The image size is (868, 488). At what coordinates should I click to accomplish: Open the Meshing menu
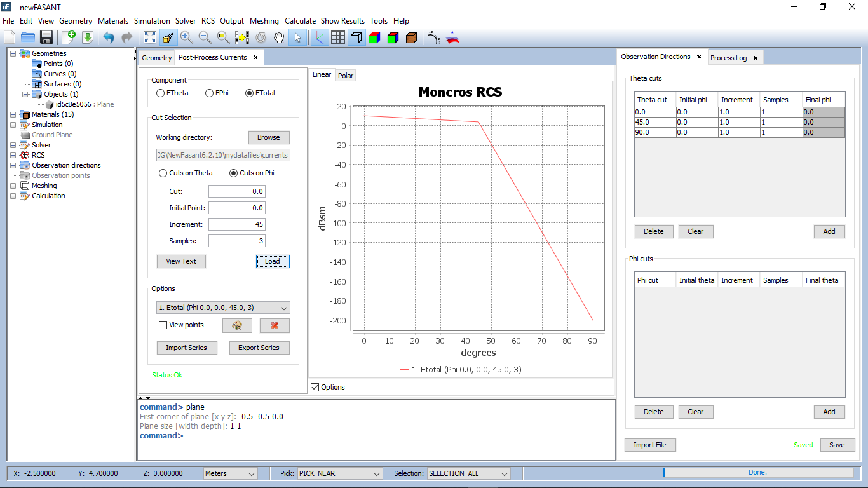coord(264,21)
